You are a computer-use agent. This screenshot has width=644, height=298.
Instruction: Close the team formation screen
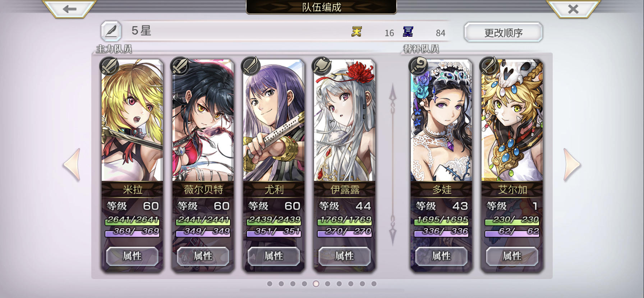[573, 9]
